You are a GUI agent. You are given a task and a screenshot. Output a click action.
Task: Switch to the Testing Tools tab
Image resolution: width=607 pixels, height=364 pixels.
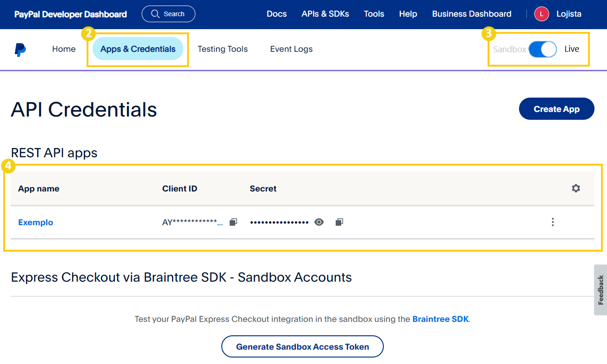[x=223, y=49]
